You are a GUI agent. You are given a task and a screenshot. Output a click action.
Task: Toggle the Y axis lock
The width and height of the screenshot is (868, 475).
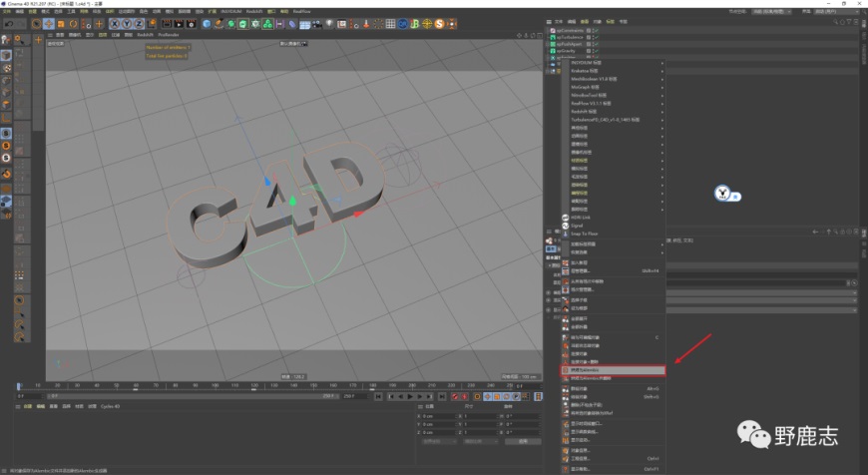127,24
